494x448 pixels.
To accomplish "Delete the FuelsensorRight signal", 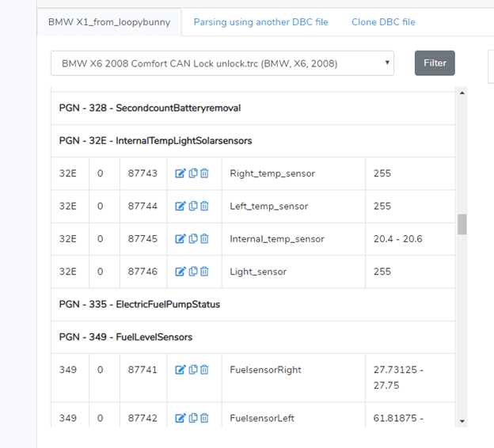I will (x=204, y=370).
